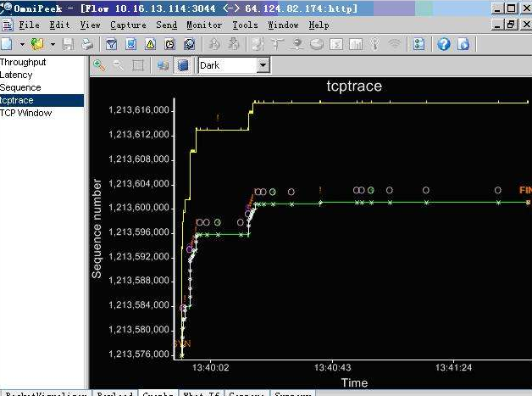
Task: Minimize the inner flow document window
Action: [498, 25]
